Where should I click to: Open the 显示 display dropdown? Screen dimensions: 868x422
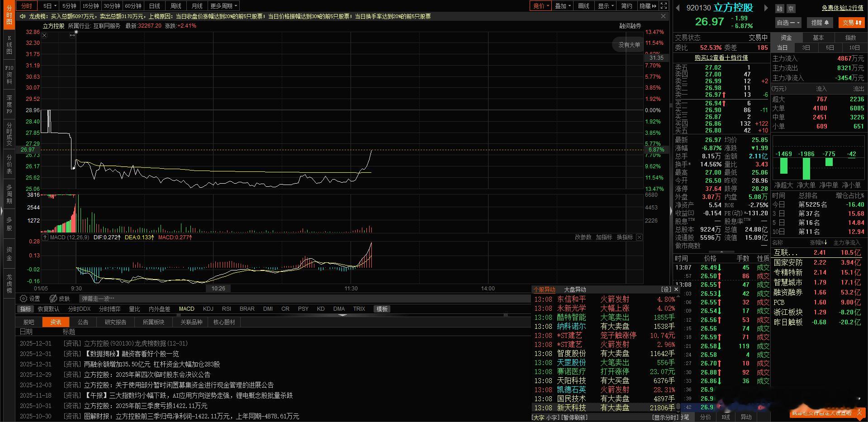click(x=606, y=6)
